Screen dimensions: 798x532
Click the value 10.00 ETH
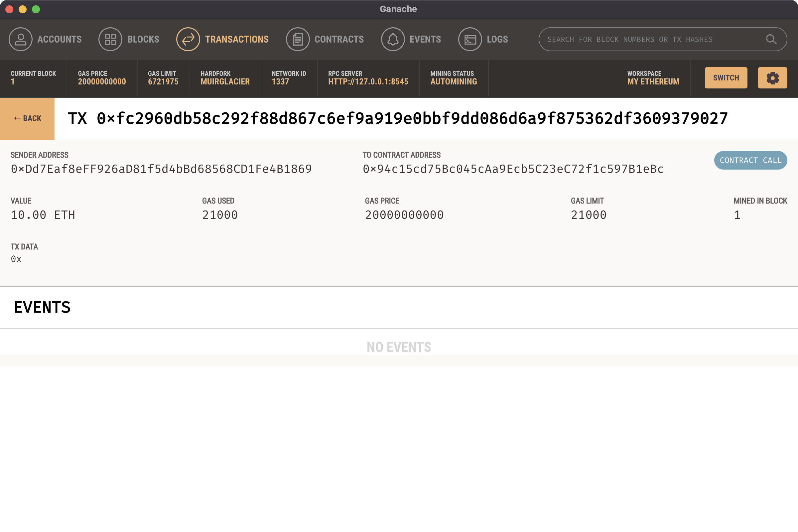point(43,215)
